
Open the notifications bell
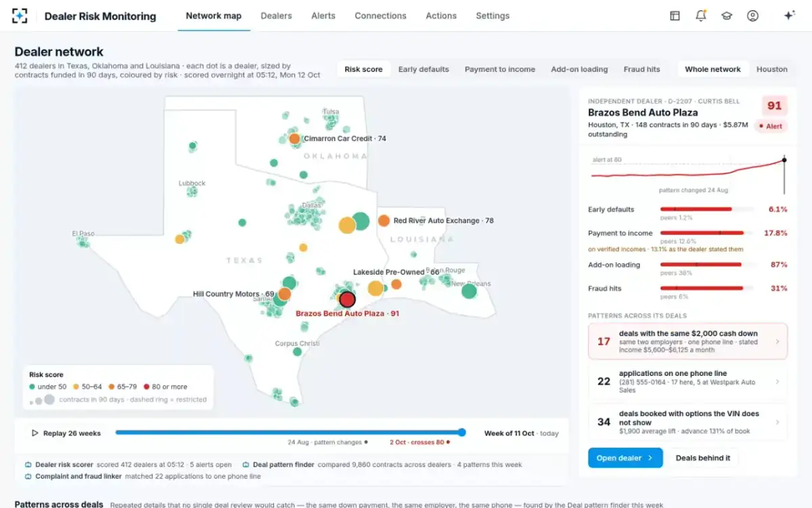(x=700, y=16)
